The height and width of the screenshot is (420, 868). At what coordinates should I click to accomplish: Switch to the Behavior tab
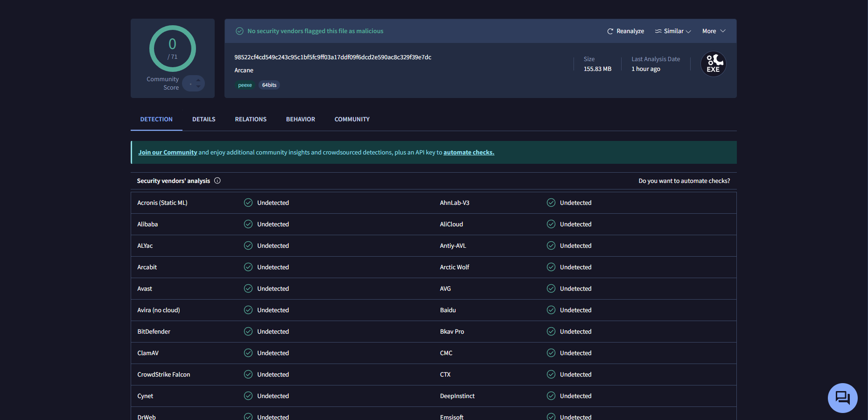pos(301,119)
